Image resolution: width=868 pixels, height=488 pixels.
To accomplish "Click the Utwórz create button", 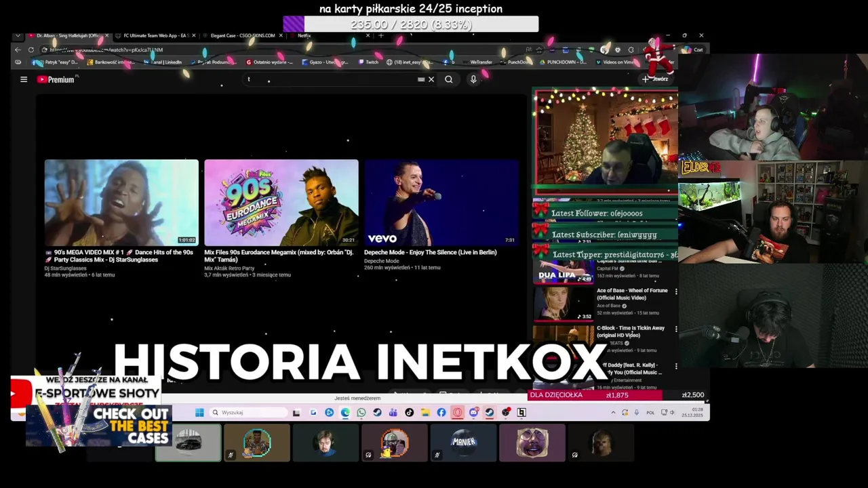I will 656,79.
